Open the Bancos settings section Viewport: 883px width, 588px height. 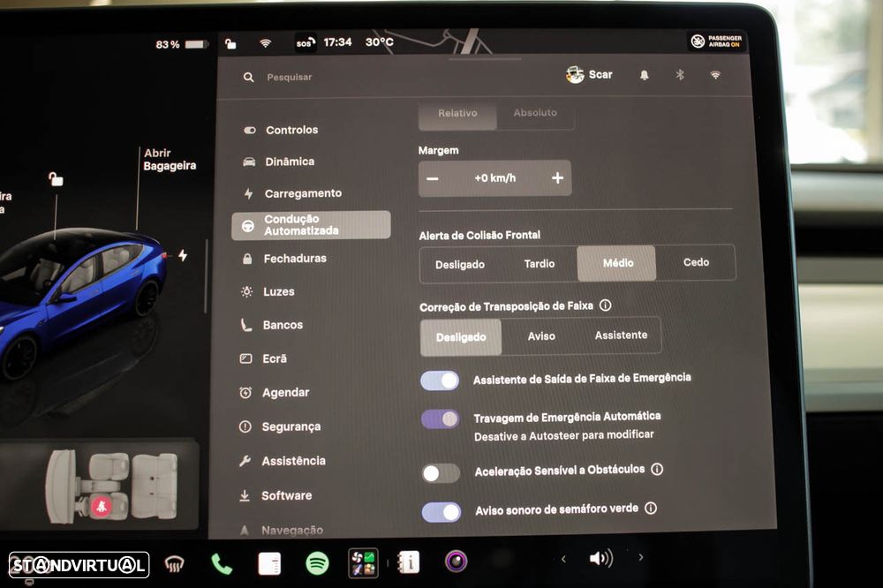(272, 325)
